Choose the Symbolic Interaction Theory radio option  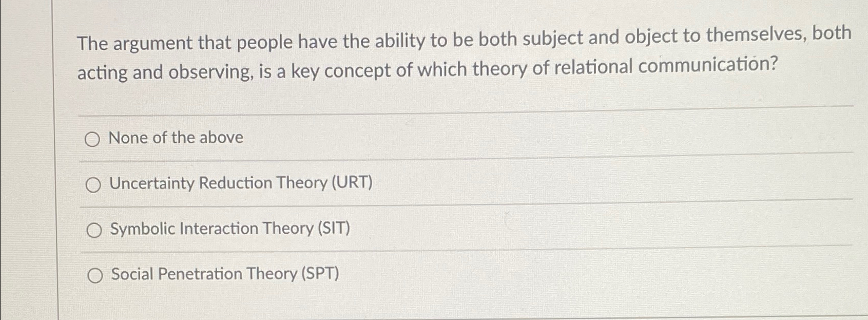coord(93,231)
